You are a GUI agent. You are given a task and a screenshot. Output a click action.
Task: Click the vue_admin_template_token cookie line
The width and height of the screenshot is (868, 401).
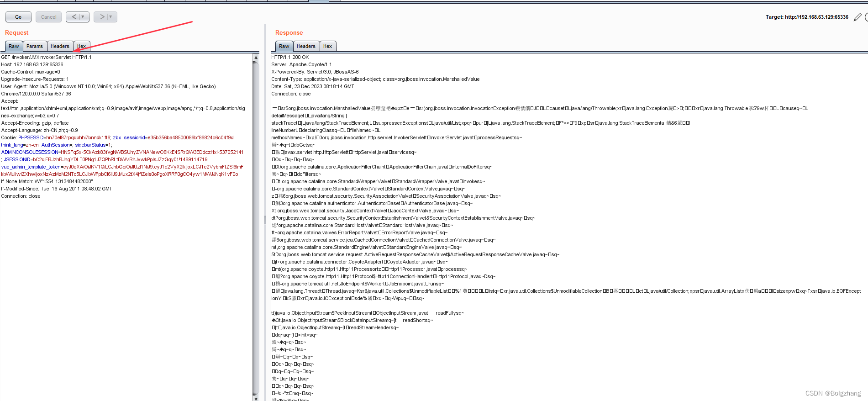(122, 167)
